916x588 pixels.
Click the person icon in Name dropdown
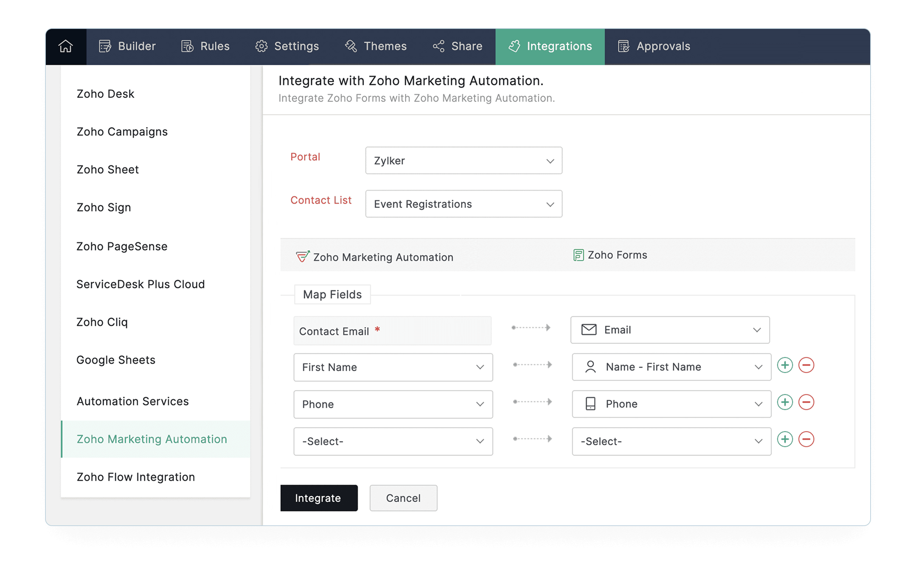coord(590,367)
